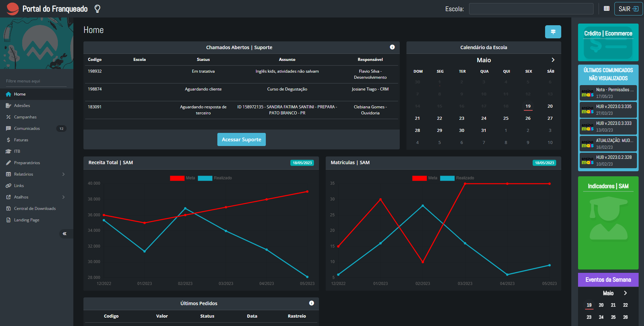Screen dimensions: 644x326
Task: Open the grid apps icon in header
Action: coord(607,9)
